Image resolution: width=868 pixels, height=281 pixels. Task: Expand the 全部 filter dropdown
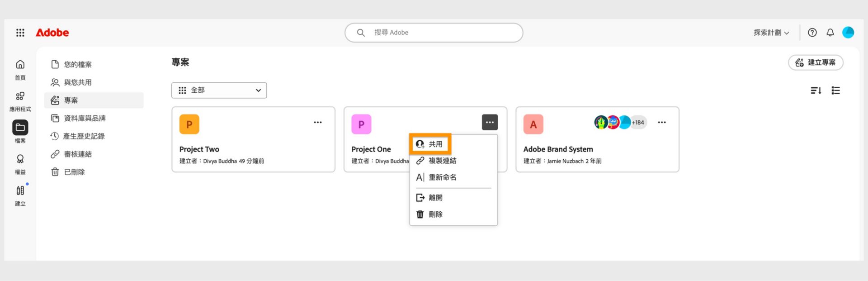tap(219, 90)
